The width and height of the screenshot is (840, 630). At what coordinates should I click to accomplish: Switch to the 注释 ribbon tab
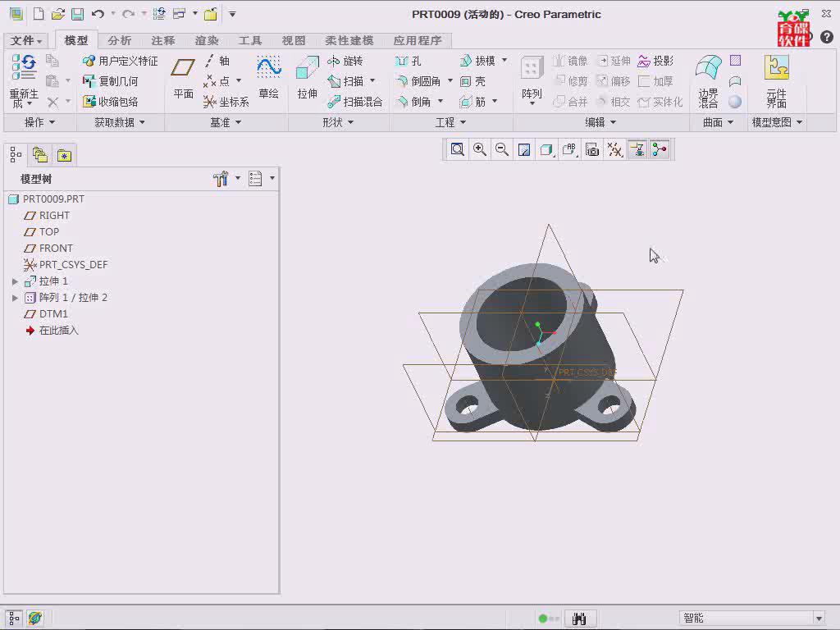click(x=163, y=40)
